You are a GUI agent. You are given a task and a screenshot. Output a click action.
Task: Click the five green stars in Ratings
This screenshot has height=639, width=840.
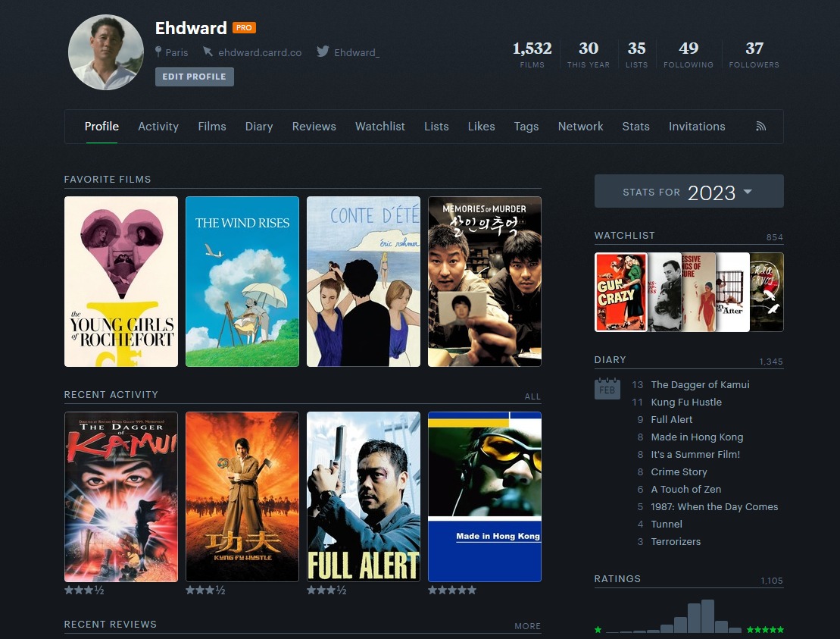click(765, 629)
